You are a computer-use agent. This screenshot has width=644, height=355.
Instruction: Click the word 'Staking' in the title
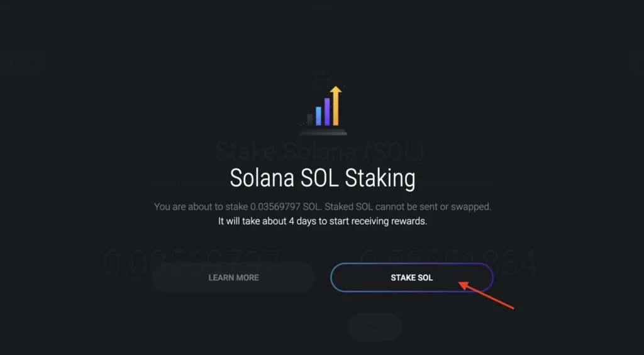pyautogui.click(x=380, y=178)
